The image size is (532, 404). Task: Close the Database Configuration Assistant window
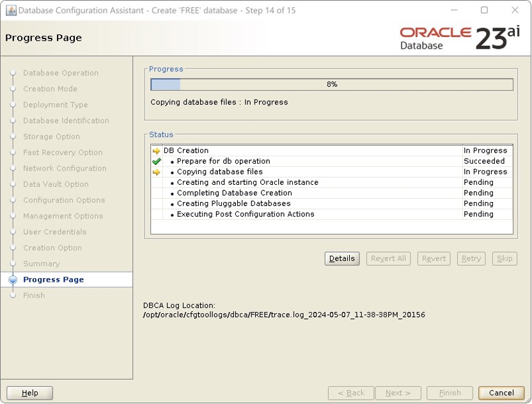[x=515, y=10]
